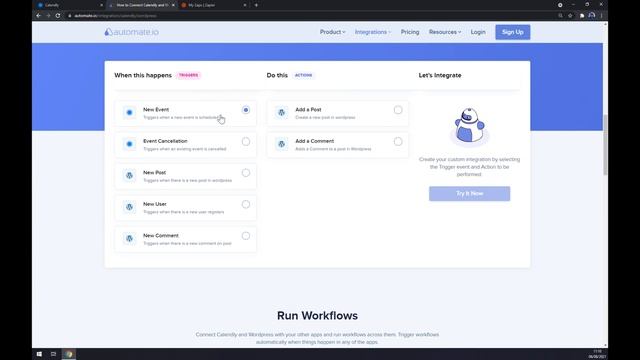Open the browser extensions icon

582,16
